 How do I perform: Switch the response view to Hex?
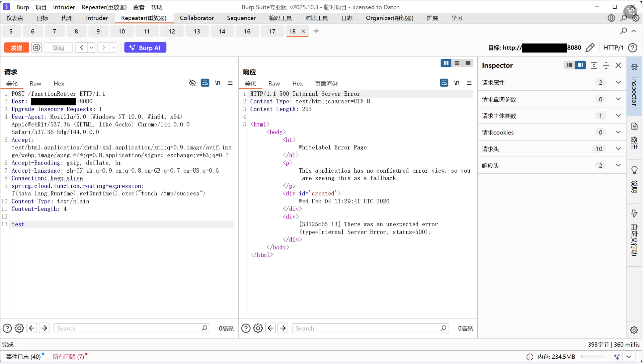(x=298, y=83)
